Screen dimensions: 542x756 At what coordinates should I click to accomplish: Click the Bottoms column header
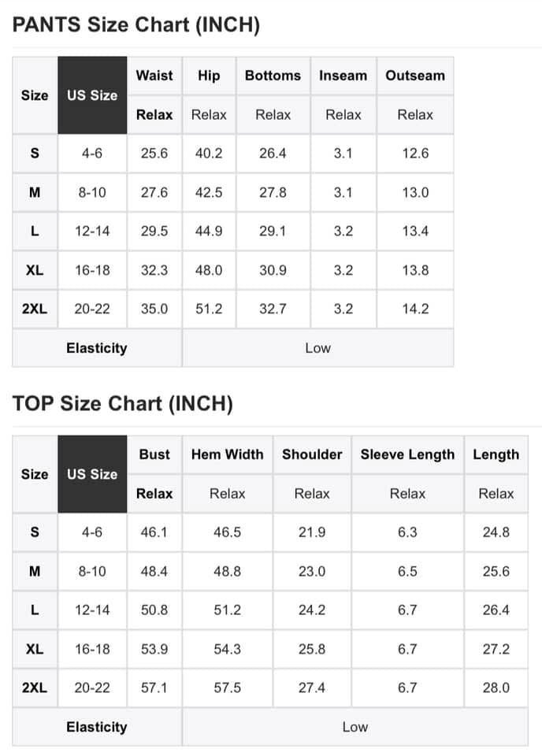tap(273, 76)
